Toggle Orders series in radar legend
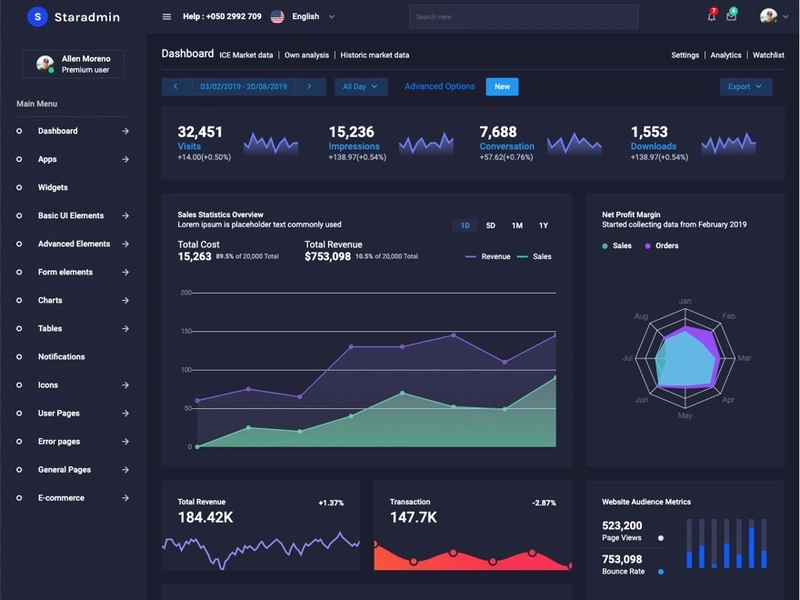 (662, 246)
